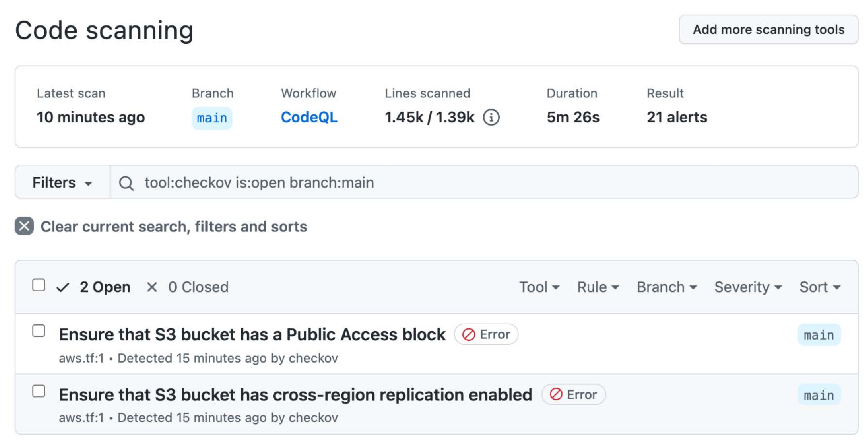Check the cross-region replication alert checkbox

[38, 391]
